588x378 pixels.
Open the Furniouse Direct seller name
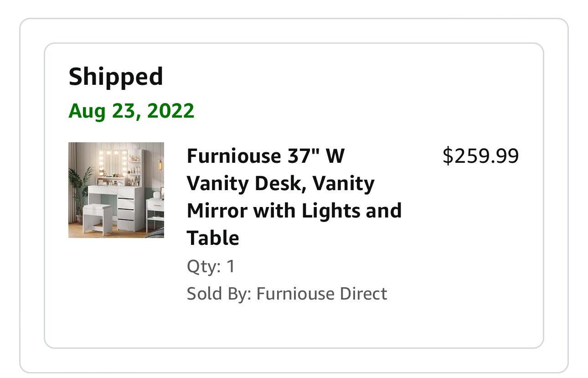click(321, 294)
